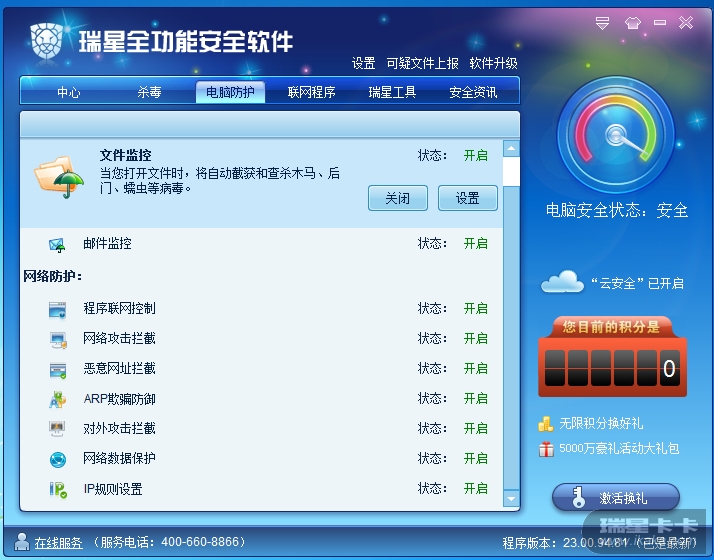This screenshot has width=714, height=560.
Task: Select the IP规则设置 row label
Action: pos(113,489)
